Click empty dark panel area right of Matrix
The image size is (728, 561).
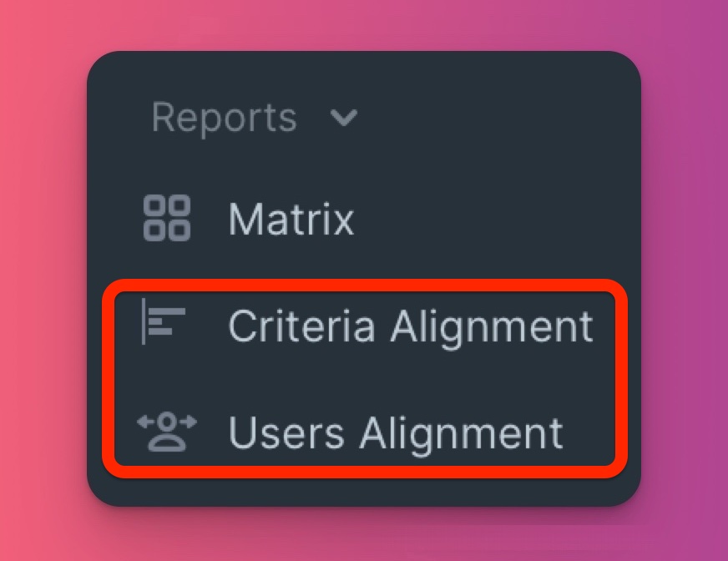pos(492,218)
